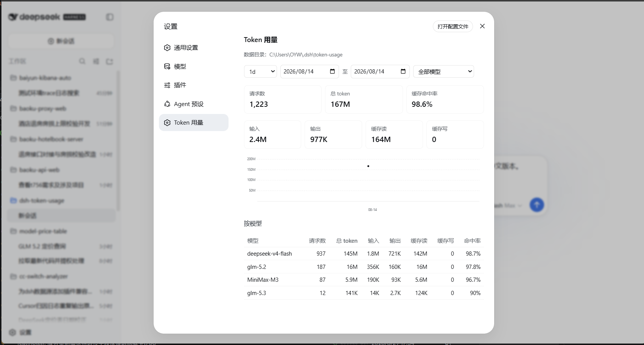The height and width of the screenshot is (345, 644).
Task: Click the 08-14 chart axis label
Action: point(372,210)
